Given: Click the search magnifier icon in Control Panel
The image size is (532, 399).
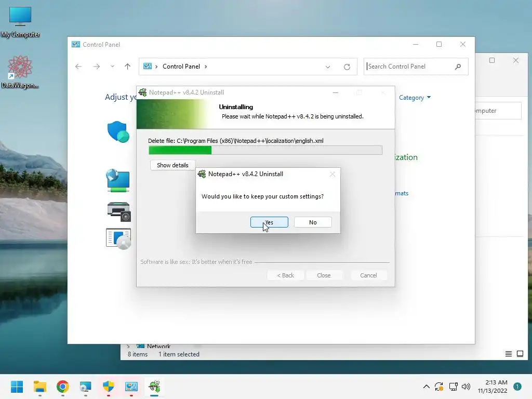Looking at the screenshot, I should coord(458,66).
